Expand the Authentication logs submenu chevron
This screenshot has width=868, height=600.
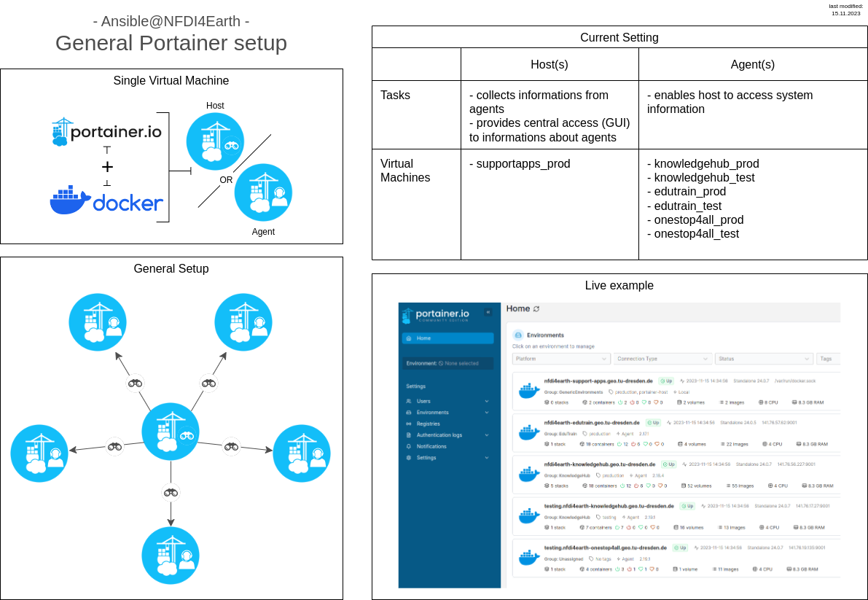pyautogui.click(x=487, y=435)
